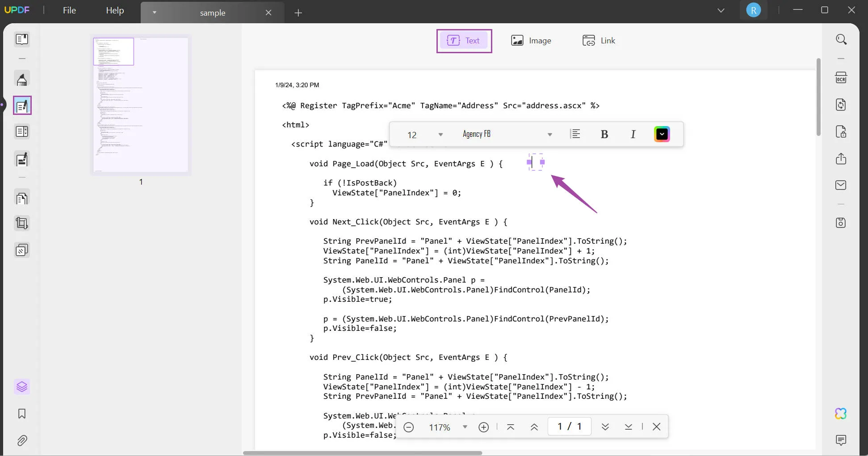Open the layers panel icon
The image size is (868, 456).
[x=22, y=387]
